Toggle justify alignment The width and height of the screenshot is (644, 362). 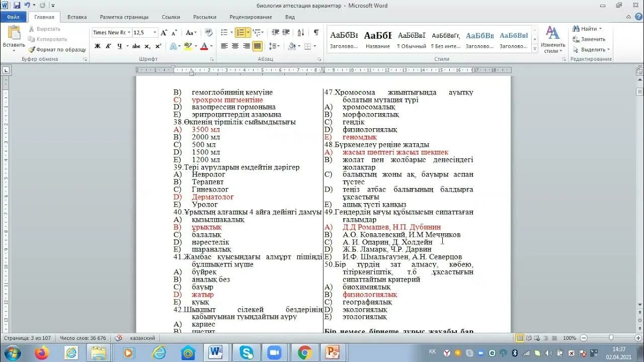coord(257,46)
